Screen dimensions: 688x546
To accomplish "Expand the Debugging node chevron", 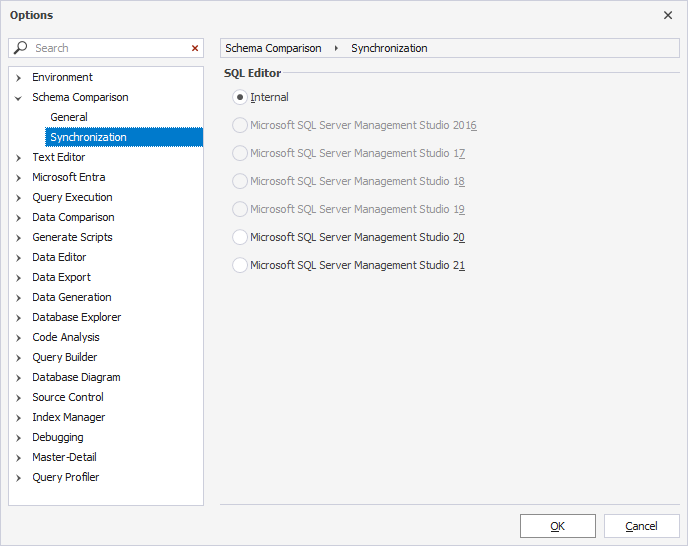I will coord(18,438).
